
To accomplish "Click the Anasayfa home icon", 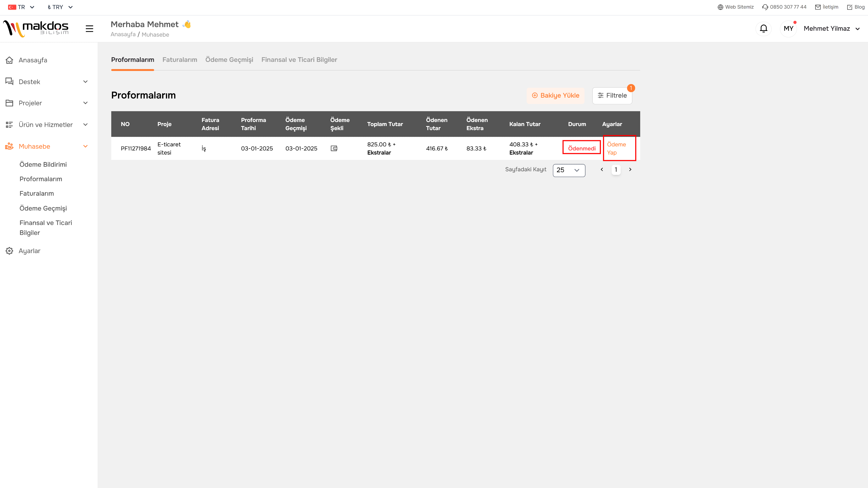I will pyautogui.click(x=10, y=60).
